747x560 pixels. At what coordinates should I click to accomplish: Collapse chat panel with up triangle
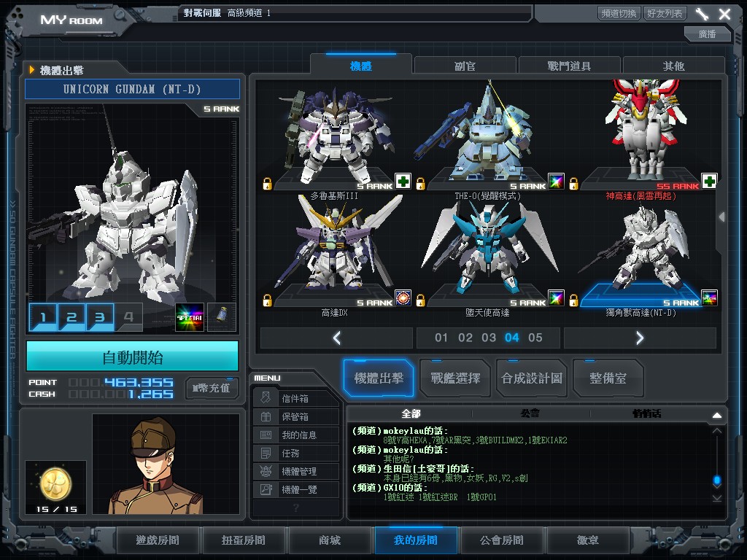(716, 415)
